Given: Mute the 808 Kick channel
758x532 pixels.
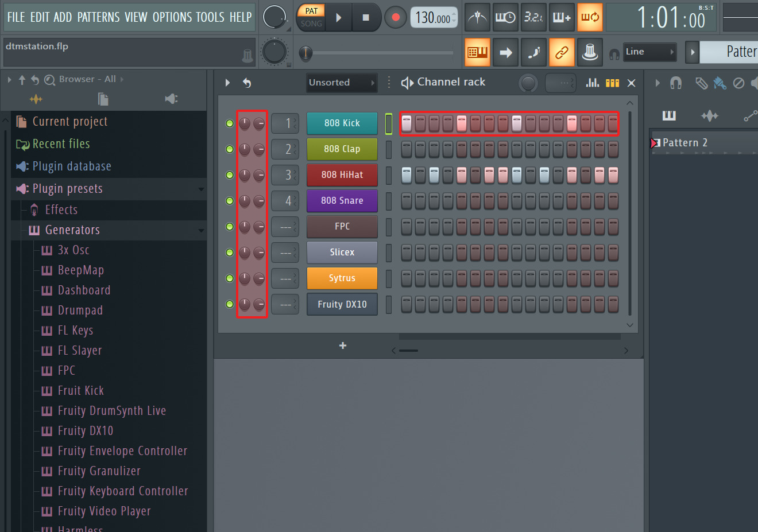Looking at the screenshot, I should pyautogui.click(x=230, y=123).
